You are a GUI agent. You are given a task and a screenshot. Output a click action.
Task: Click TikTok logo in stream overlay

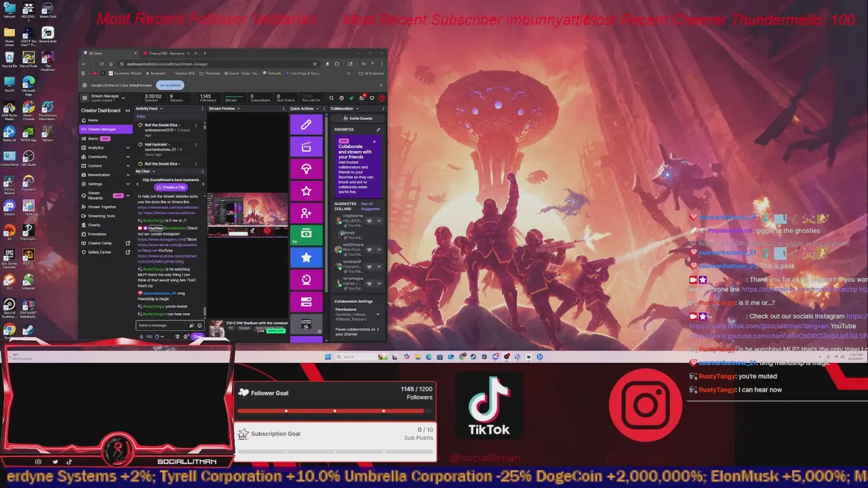coord(489,407)
